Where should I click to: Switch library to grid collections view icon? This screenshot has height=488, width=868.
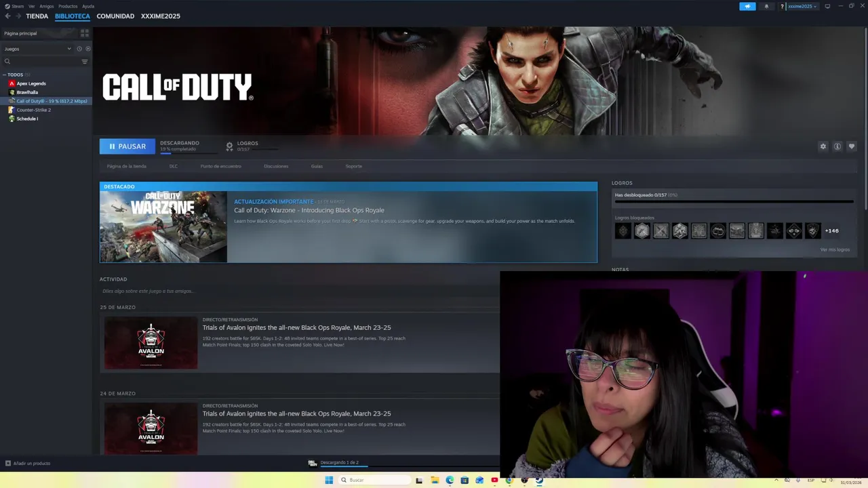coord(85,33)
